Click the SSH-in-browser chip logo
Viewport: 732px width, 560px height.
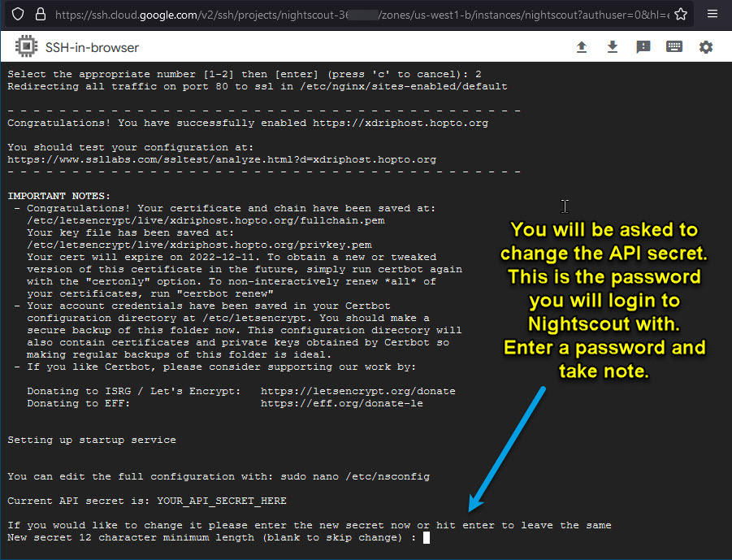point(27,47)
